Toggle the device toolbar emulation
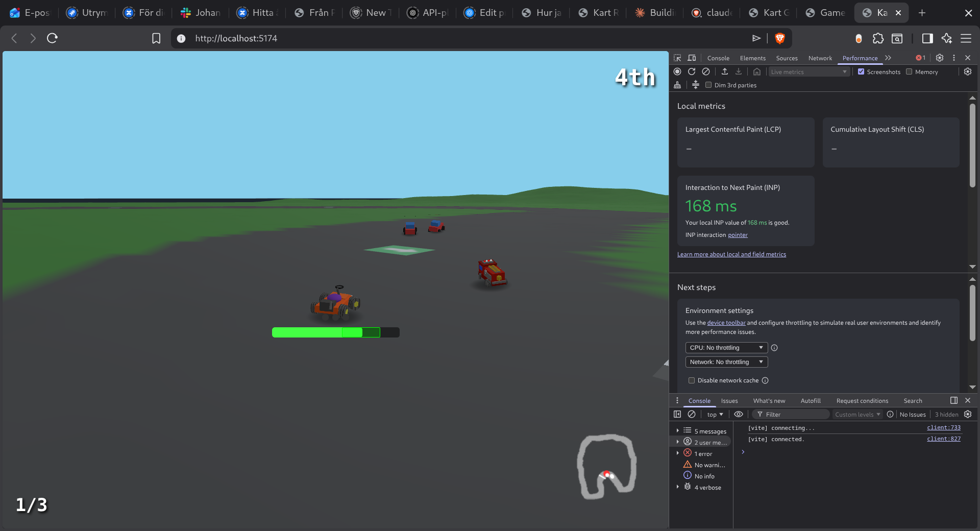980x531 pixels. tap(692, 58)
